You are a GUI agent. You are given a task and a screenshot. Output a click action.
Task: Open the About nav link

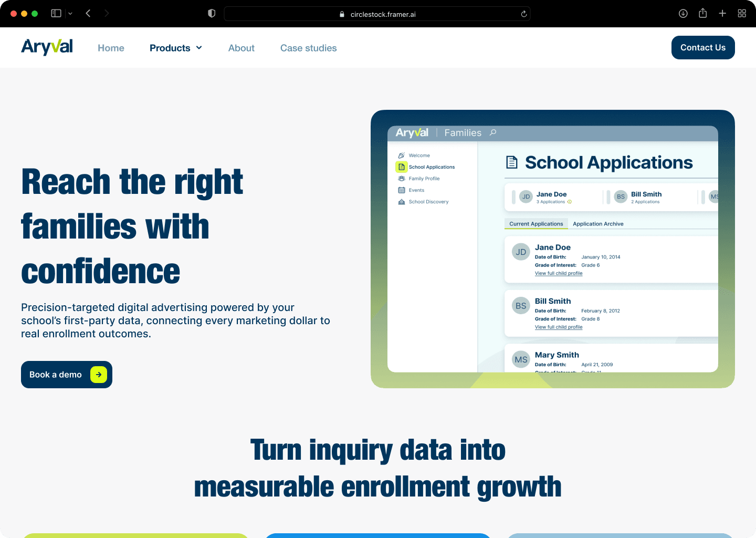click(241, 48)
